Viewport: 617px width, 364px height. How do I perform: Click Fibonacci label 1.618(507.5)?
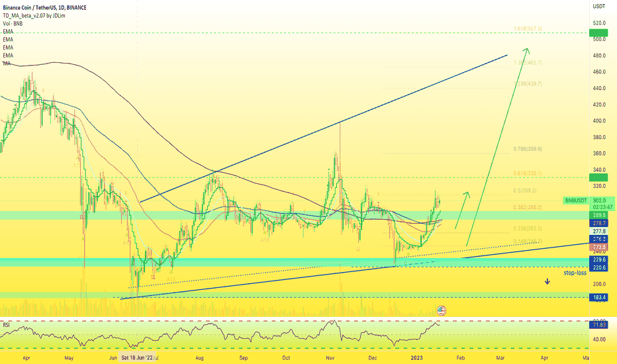tap(528, 28)
